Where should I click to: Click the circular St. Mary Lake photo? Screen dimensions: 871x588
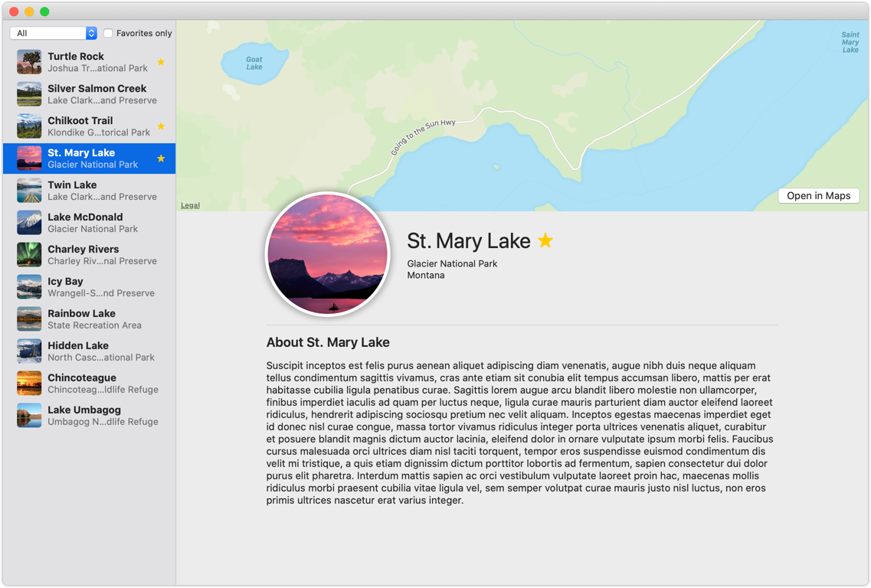point(328,254)
